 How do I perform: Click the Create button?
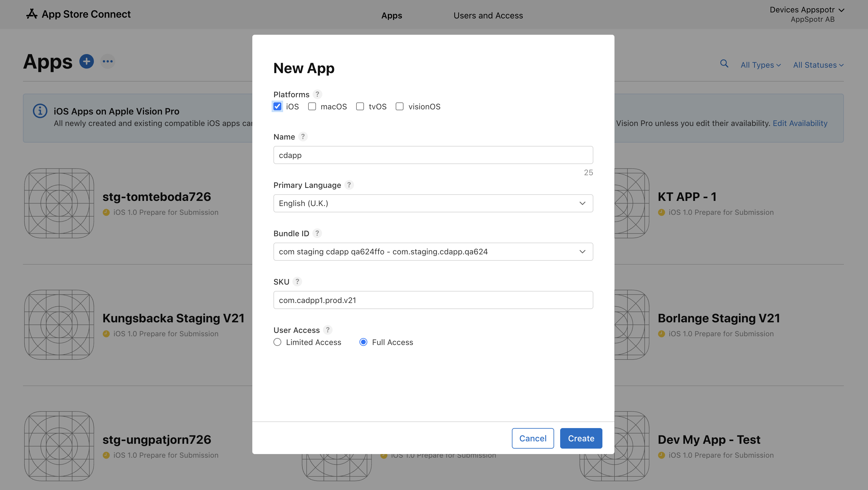(581, 438)
